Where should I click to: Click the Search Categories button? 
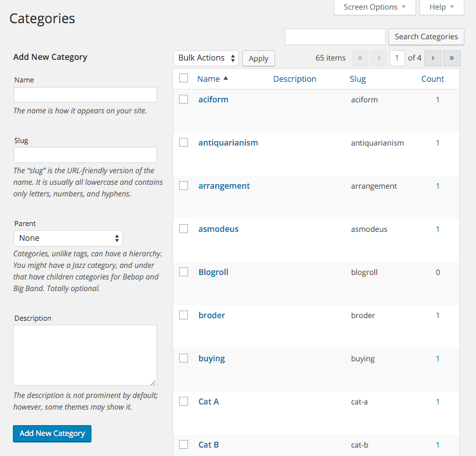[x=426, y=37]
